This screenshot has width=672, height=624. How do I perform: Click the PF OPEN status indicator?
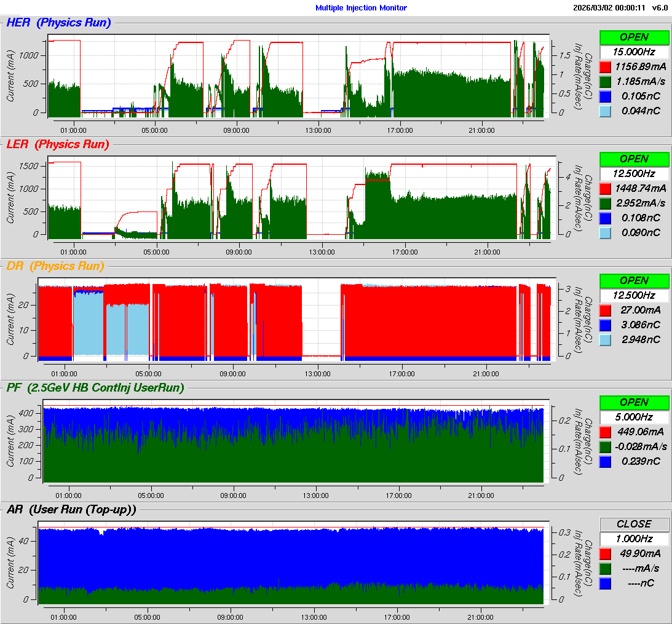tap(634, 402)
